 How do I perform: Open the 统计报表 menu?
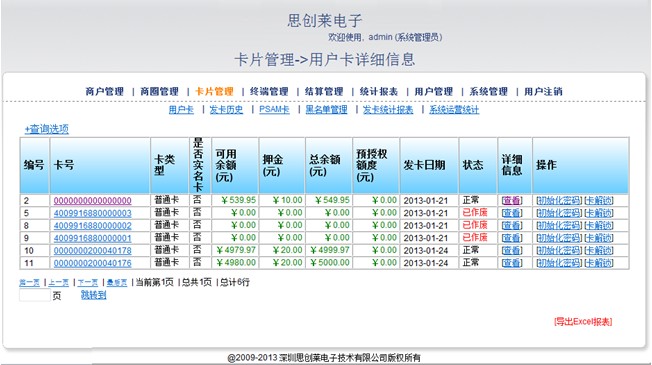tap(379, 91)
